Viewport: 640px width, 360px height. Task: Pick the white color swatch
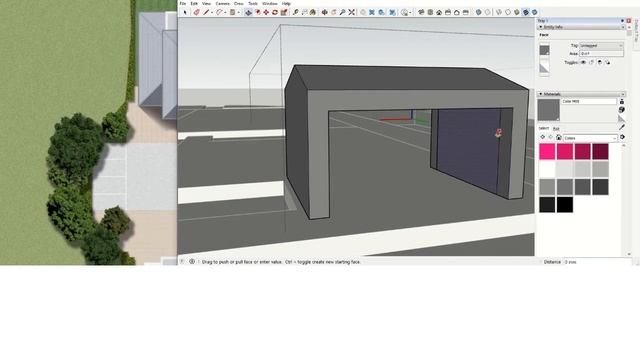[x=547, y=169]
